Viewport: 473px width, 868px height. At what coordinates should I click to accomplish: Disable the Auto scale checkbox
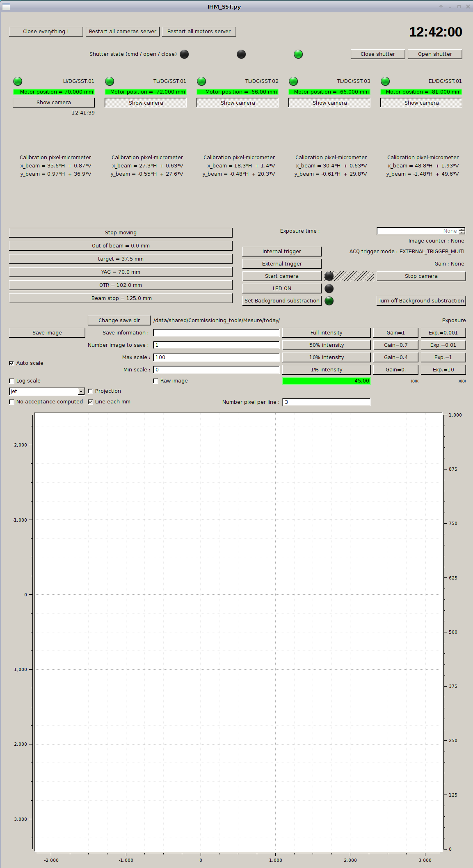[11, 363]
